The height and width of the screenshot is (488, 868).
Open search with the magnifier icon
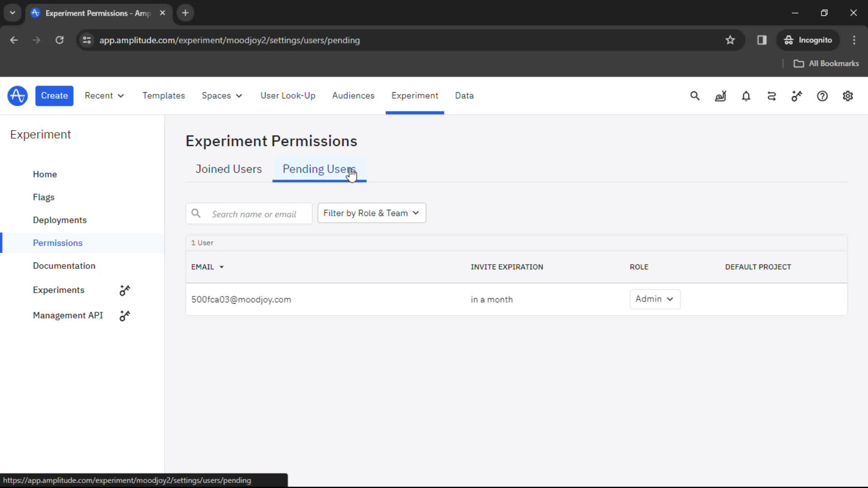click(695, 96)
